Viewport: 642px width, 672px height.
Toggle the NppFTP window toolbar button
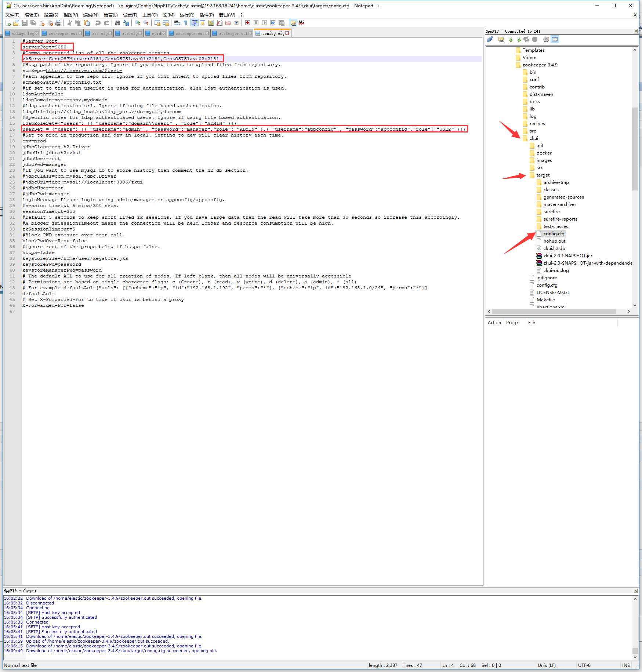tap(293, 23)
